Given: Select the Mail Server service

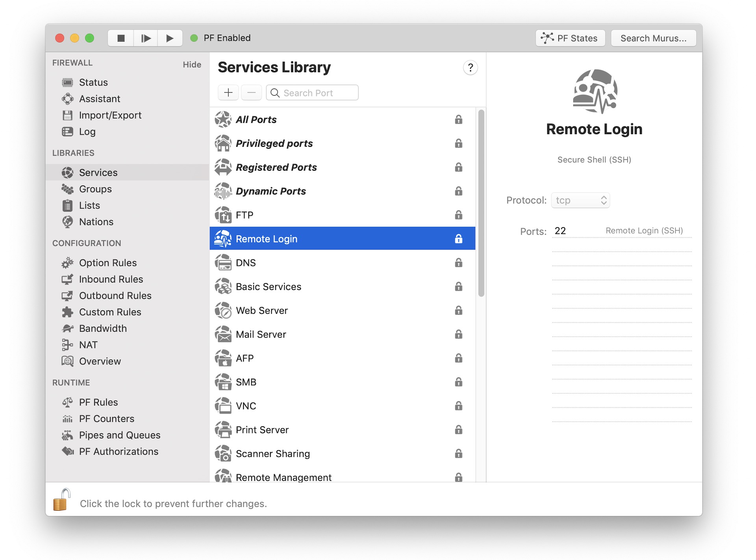Looking at the screenshot, I should (x=342, y=335).
